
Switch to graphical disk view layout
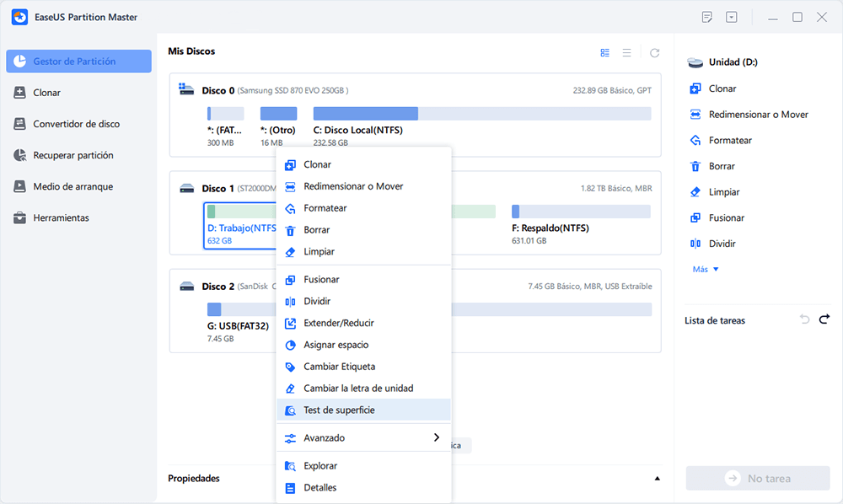604,52
